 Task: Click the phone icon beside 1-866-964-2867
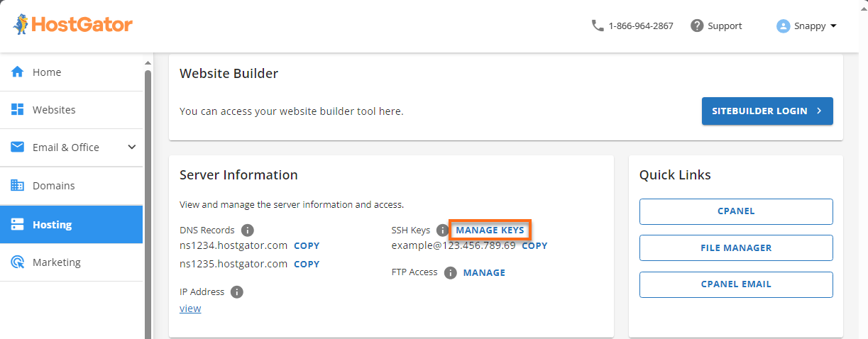[598, 26]
